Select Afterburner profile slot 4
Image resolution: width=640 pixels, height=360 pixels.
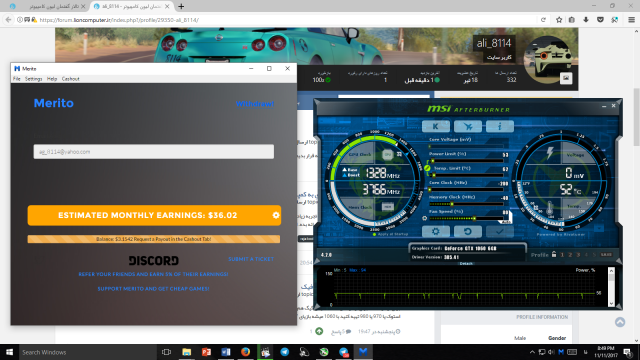pos(587,255)
